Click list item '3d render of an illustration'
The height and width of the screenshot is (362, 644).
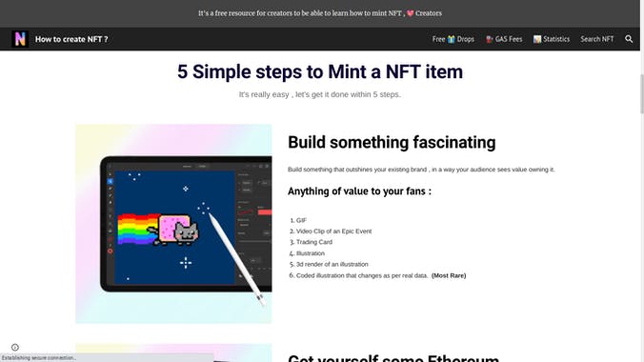click(332, 264)
